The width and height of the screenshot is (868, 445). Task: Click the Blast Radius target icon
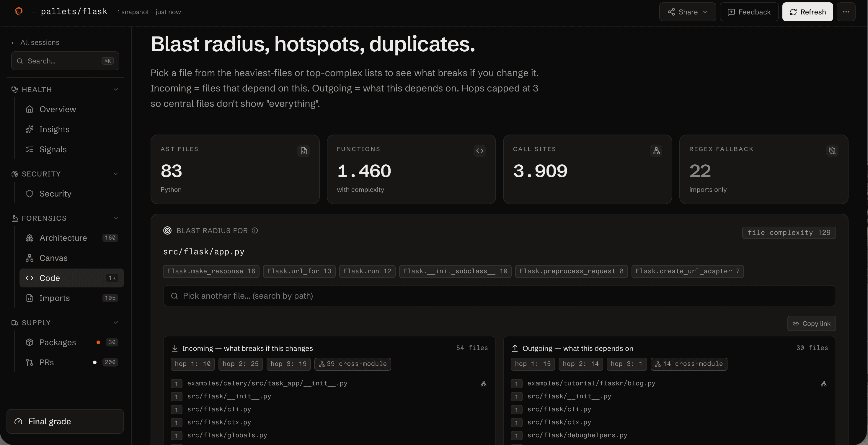[167, 231]
